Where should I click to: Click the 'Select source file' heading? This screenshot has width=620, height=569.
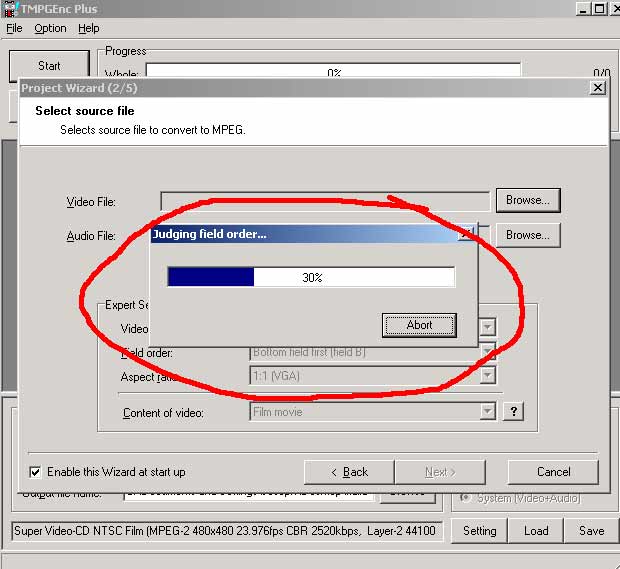[85, 111]
